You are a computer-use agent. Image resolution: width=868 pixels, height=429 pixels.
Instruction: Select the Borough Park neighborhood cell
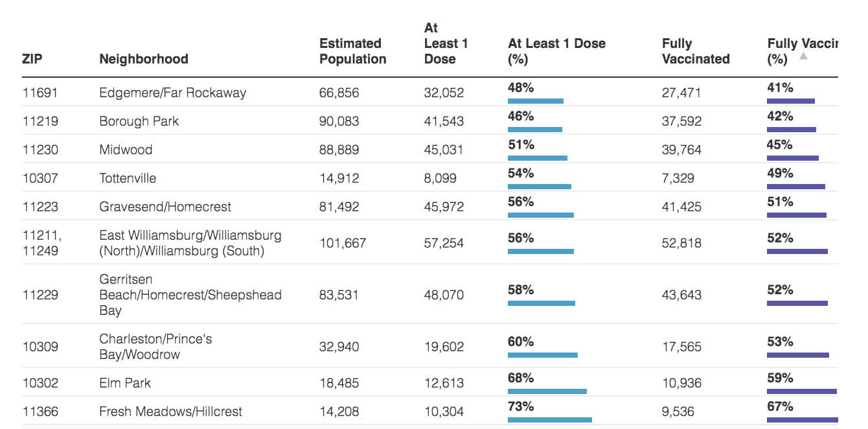pyautogui.click(x=139, y=121)
